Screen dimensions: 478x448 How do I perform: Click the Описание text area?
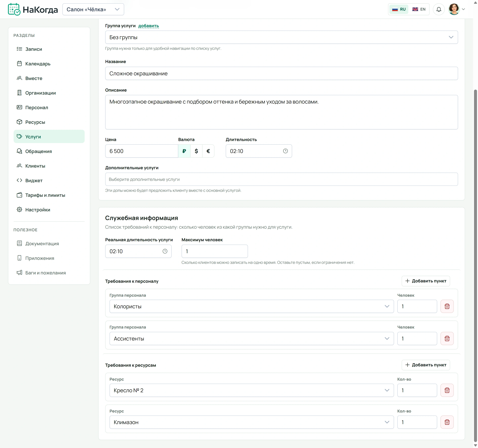point(281,112)
